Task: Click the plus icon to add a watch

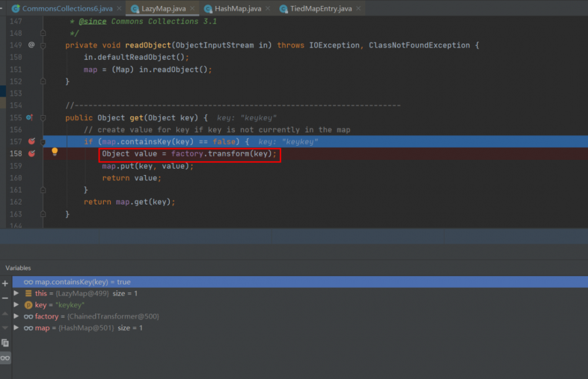Action: [5, 283]
